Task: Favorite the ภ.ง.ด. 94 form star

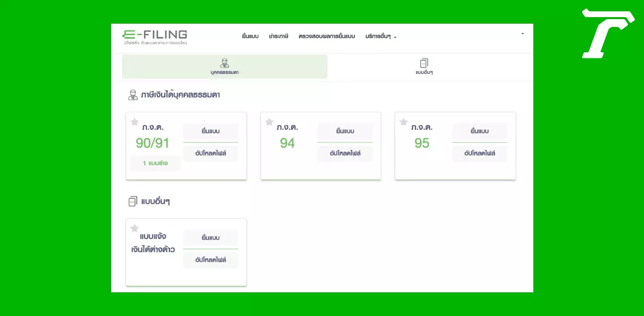Action: [269, 122]
